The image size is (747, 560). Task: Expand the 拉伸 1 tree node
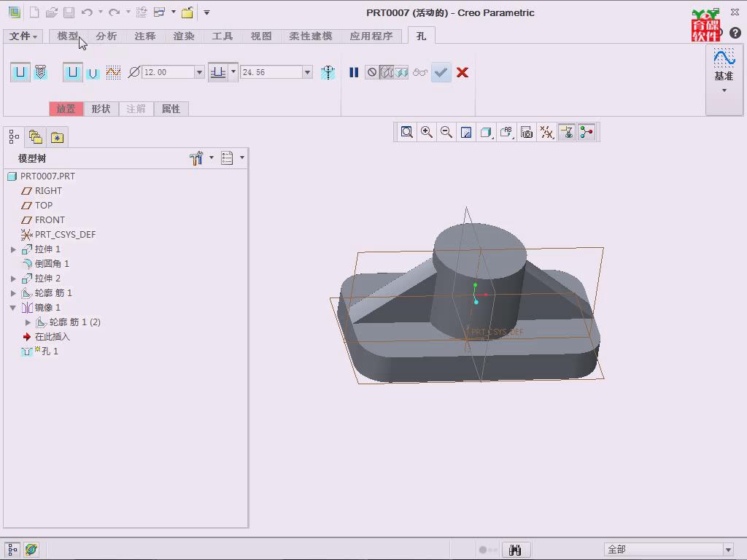13,249
